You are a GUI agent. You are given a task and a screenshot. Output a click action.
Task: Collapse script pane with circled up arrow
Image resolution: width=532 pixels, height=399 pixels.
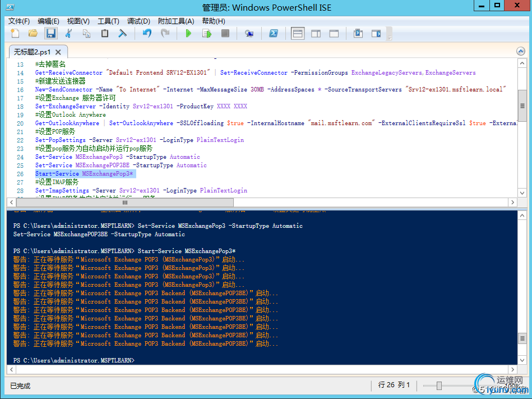click(520, 51)
